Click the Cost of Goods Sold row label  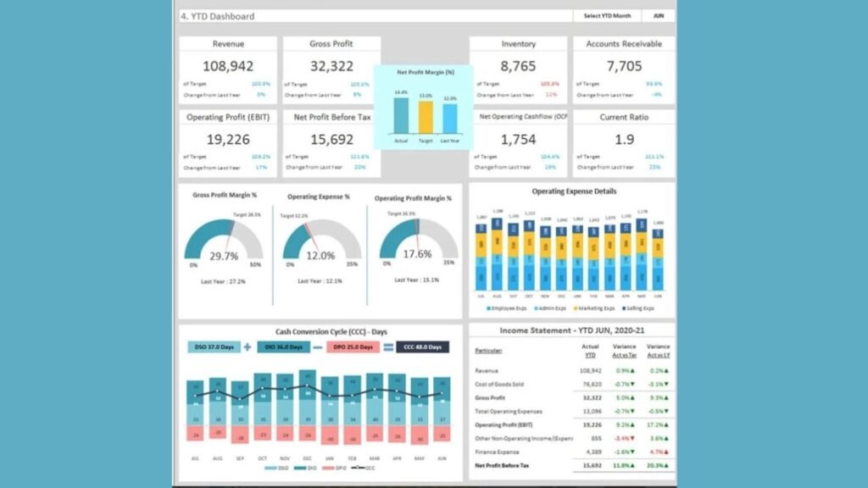(x=498, y=384)
